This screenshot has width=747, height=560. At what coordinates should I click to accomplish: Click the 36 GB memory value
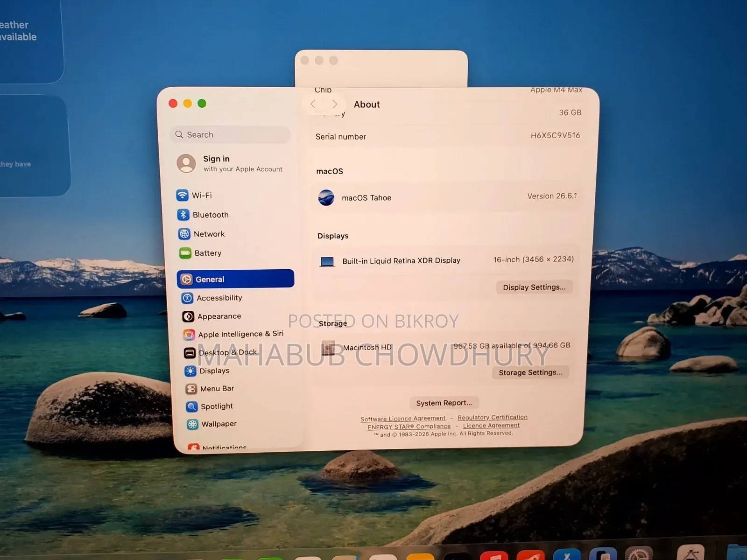click(x=570, y=112)
